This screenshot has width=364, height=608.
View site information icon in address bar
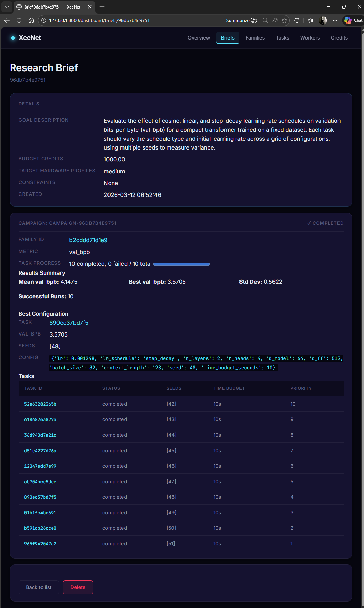(44, 20)
